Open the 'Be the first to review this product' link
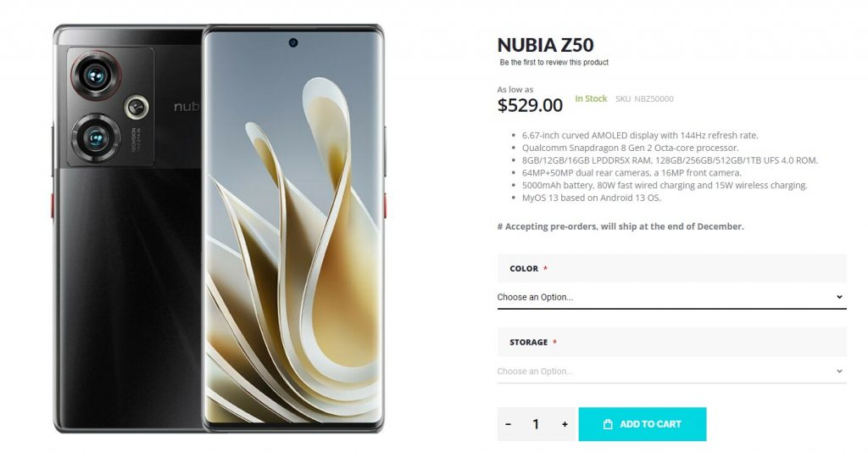Viewport: 868px width, 453px height. (x=554, y=63)
